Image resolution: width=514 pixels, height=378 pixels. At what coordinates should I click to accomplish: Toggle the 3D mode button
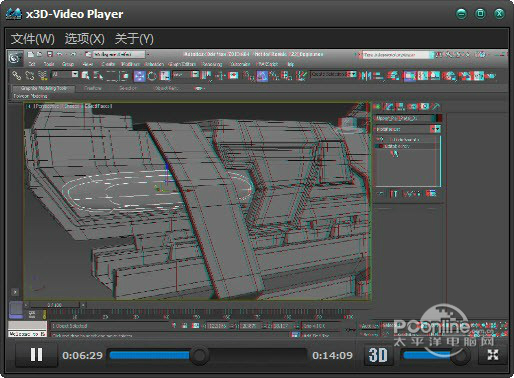pos(378,355)
